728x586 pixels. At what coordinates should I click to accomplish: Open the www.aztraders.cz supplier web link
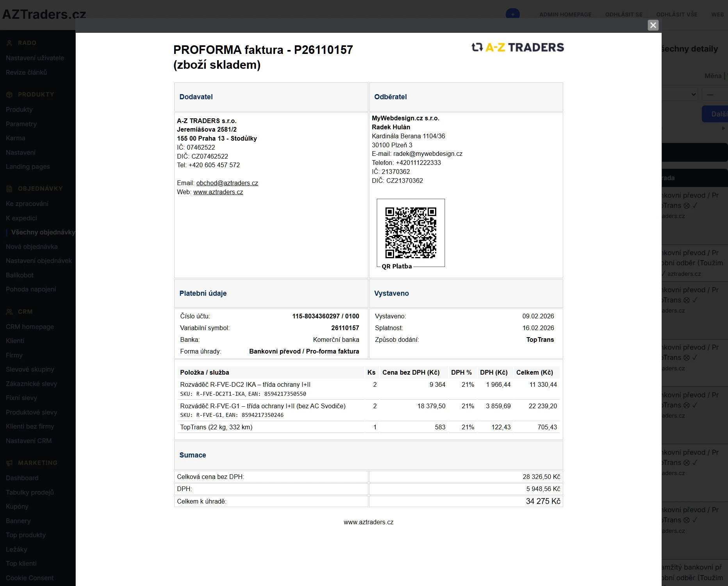[x=218, y=192]
